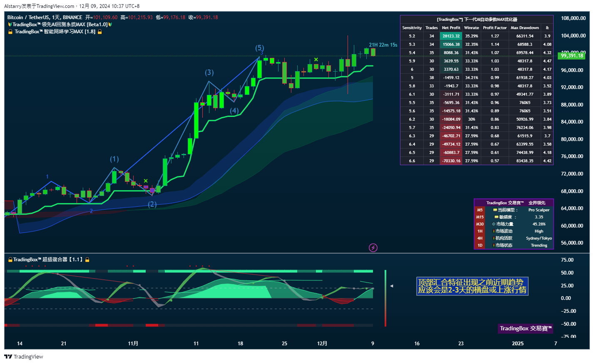Click the 11月 date label on time axis
Screen dimensions: 594x364
click(x=133, y=344)
